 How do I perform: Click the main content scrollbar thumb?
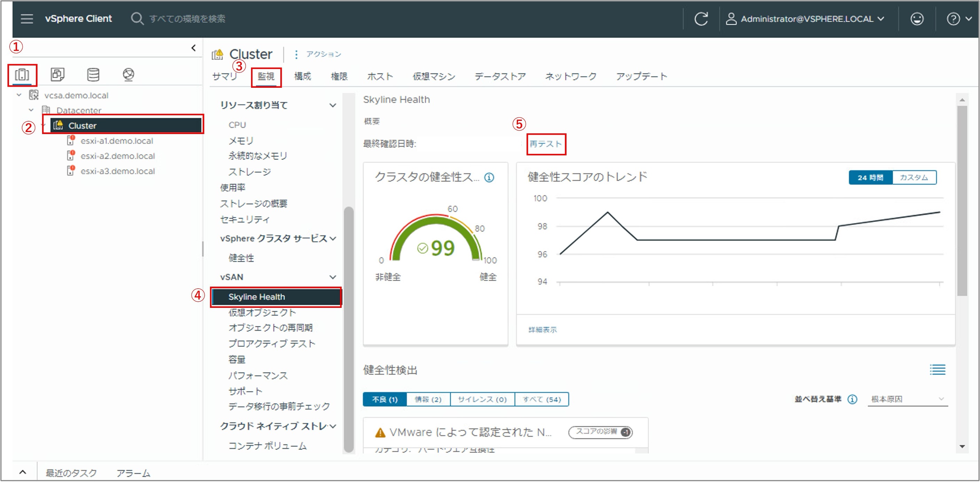pos(962,201)
